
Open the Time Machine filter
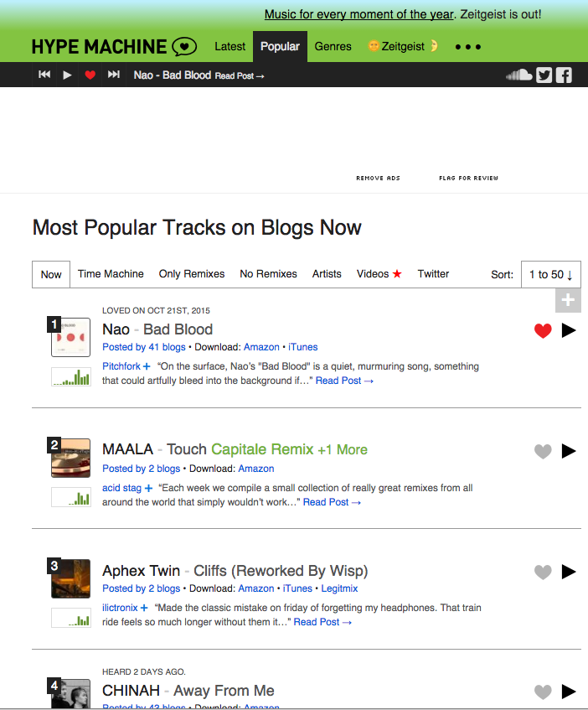(x=111, y=274)
